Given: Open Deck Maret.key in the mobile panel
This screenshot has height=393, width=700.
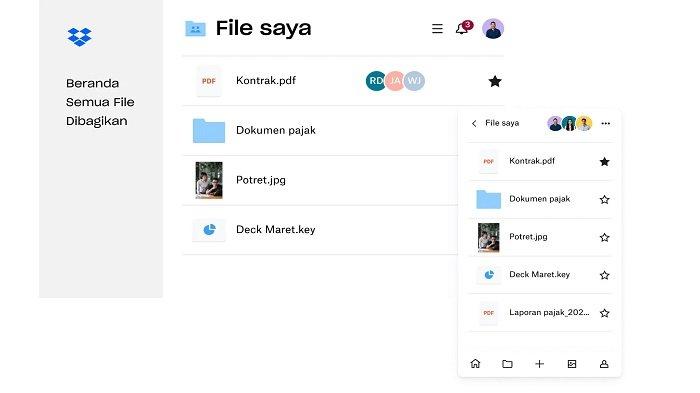Looking at the screenshot, I should pos(540,274).
